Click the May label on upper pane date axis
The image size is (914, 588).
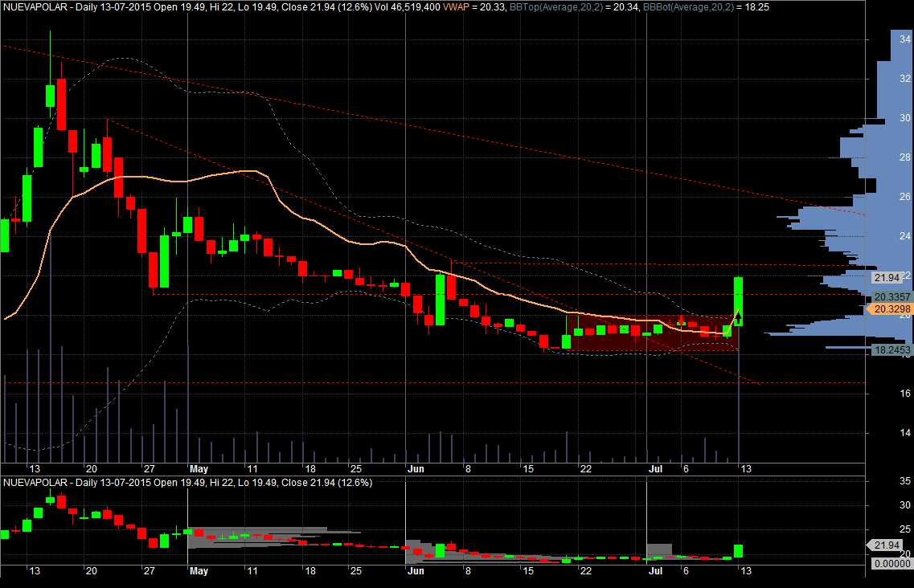199,469
